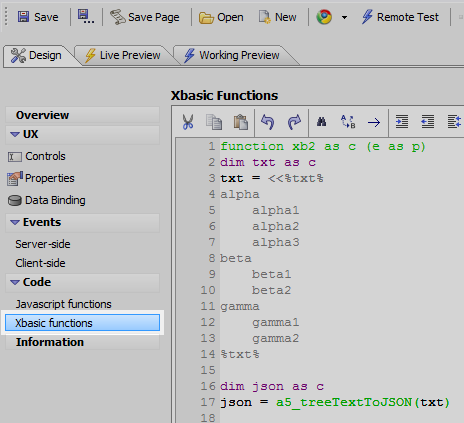Collapse the UX section
The width and height of the screenshot is (464, 423).
pos(15,134)
